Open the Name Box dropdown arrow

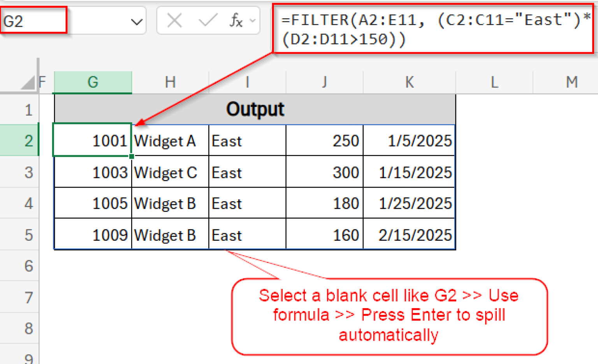coord(137,21)
